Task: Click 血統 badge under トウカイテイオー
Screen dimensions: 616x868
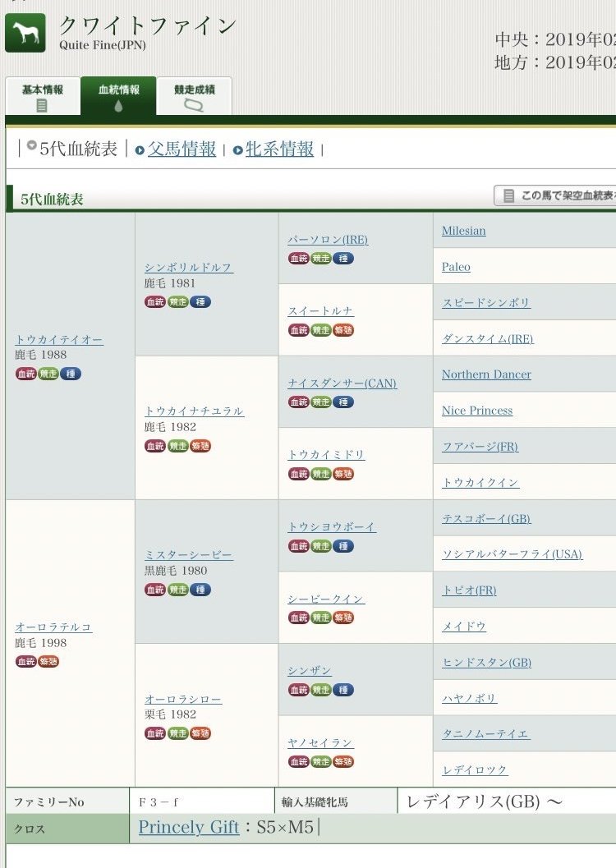Action: (25, 374)
